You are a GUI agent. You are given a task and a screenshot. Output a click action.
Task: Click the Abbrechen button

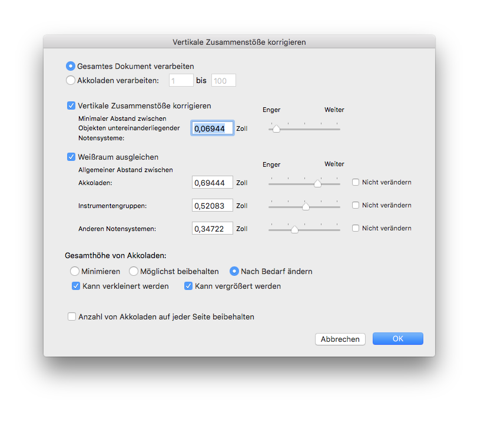340,339
